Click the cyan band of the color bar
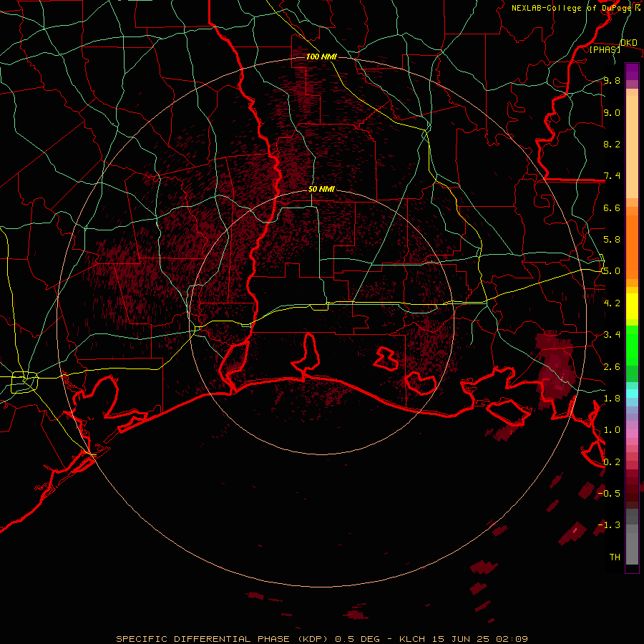644x644 pixels. [x=632, y=393]
